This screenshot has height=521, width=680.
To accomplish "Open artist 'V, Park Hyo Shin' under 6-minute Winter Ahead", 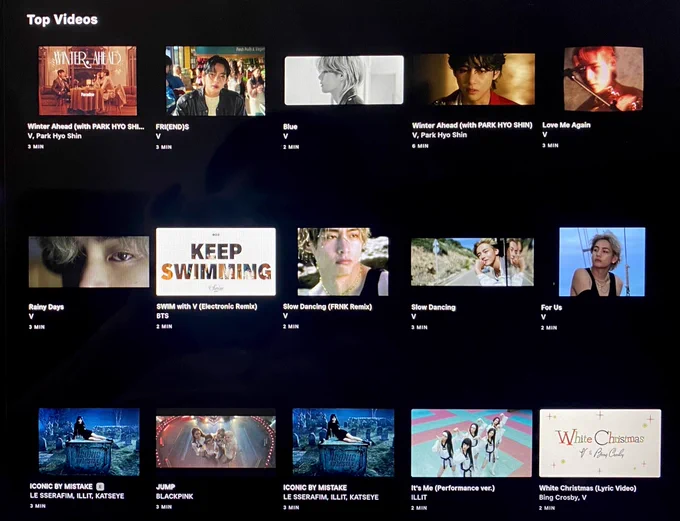I will pos(439,135).
